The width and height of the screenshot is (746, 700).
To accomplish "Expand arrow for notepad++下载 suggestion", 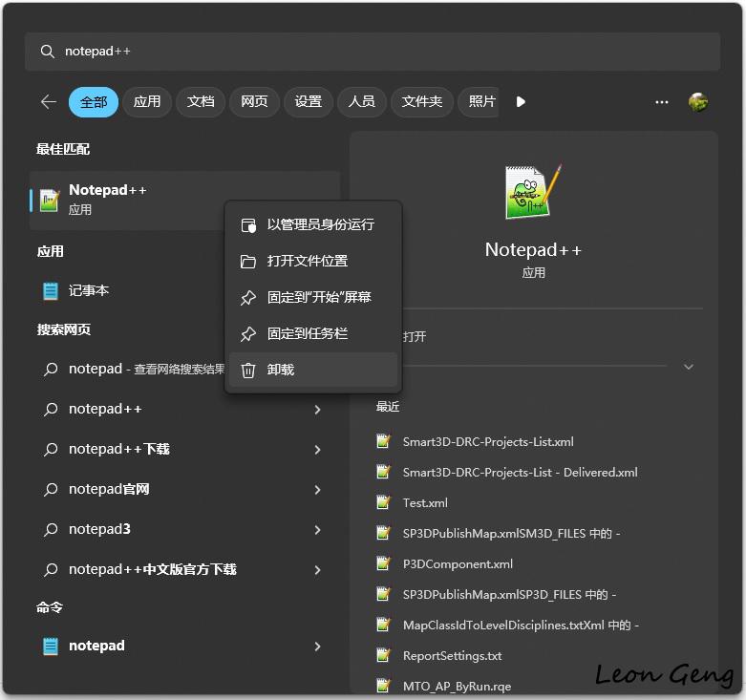I will pyautogui.click(x=318, y=450).
